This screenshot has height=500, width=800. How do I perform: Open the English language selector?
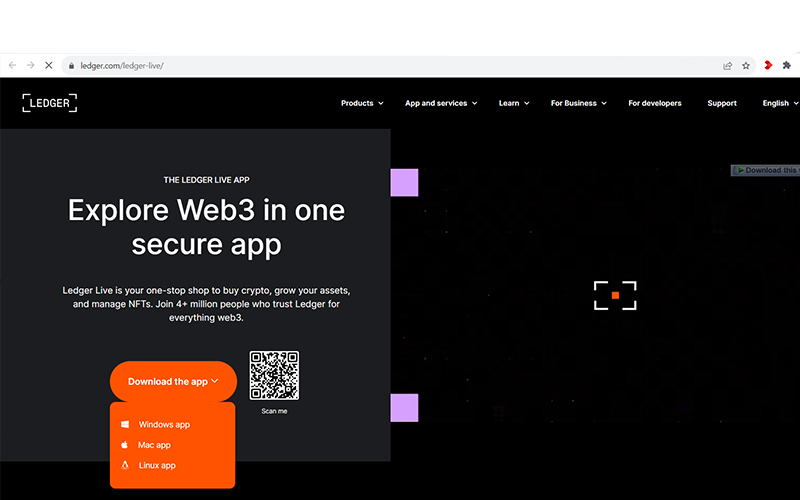(x=781, y=103)
